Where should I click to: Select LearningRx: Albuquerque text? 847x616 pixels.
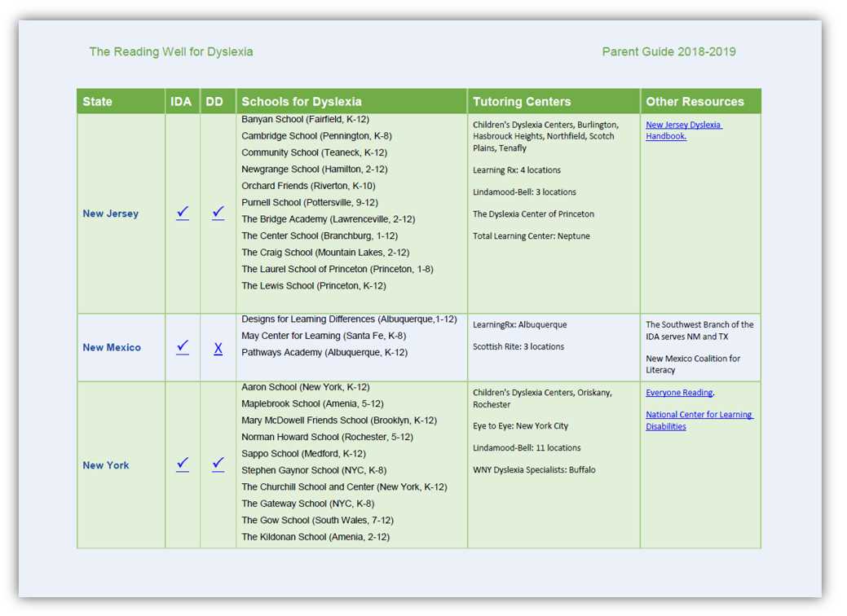[x=519, y=324]
